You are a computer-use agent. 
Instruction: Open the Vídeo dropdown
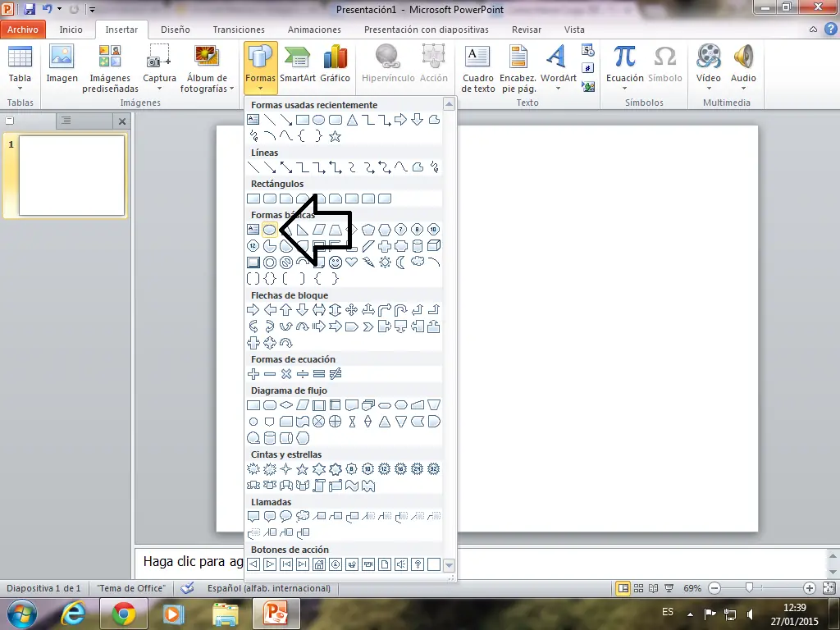pyautogui.click(x=708, y=89)
